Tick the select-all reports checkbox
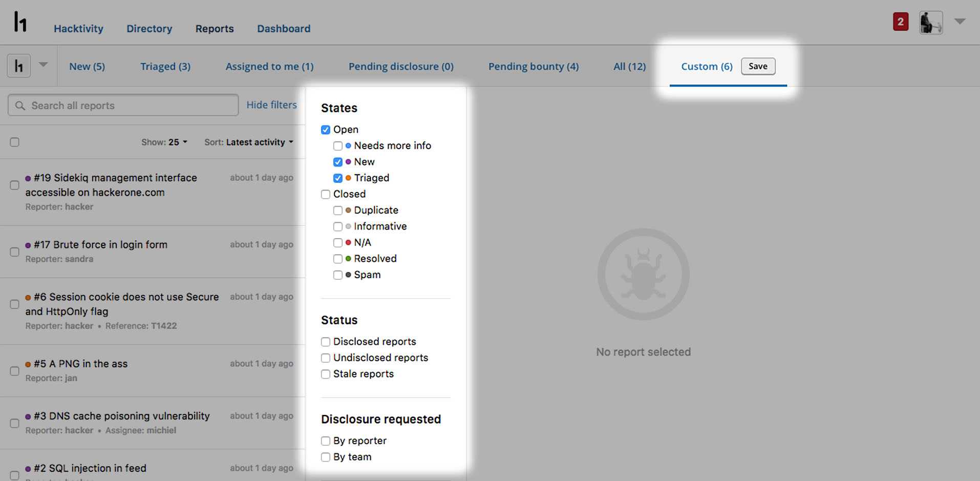The height and width of the screenshot is (481, 980). (15, 142)
